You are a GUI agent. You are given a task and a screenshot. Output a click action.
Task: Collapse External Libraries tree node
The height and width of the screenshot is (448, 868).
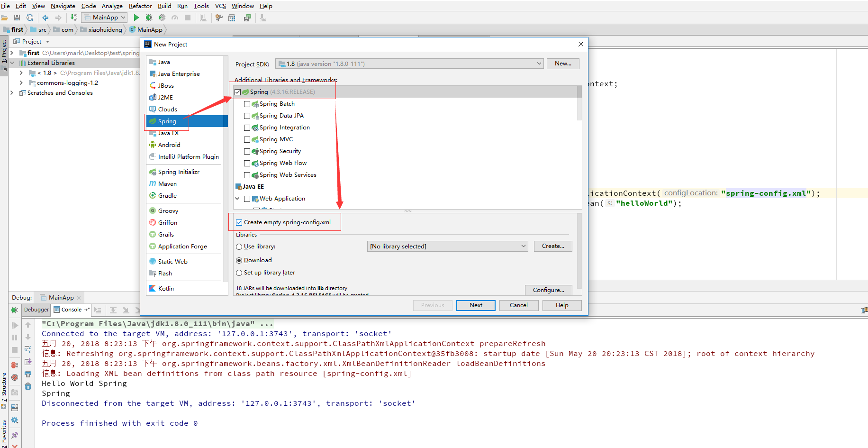[x=12, y=63]
